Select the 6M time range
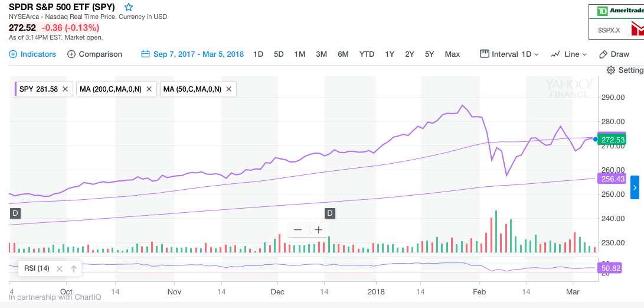This screenshot has height=308, width=644. coord(343,54)
